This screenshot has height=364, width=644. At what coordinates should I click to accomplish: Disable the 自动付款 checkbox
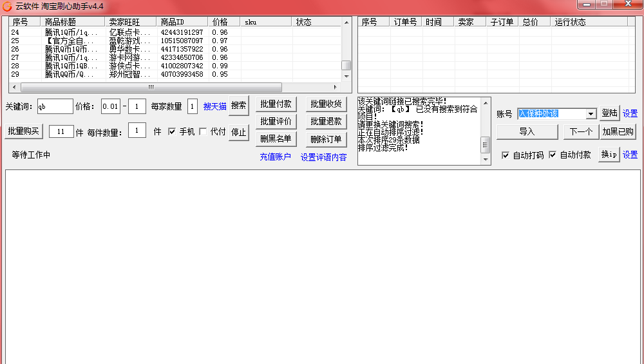pos(553,155)
